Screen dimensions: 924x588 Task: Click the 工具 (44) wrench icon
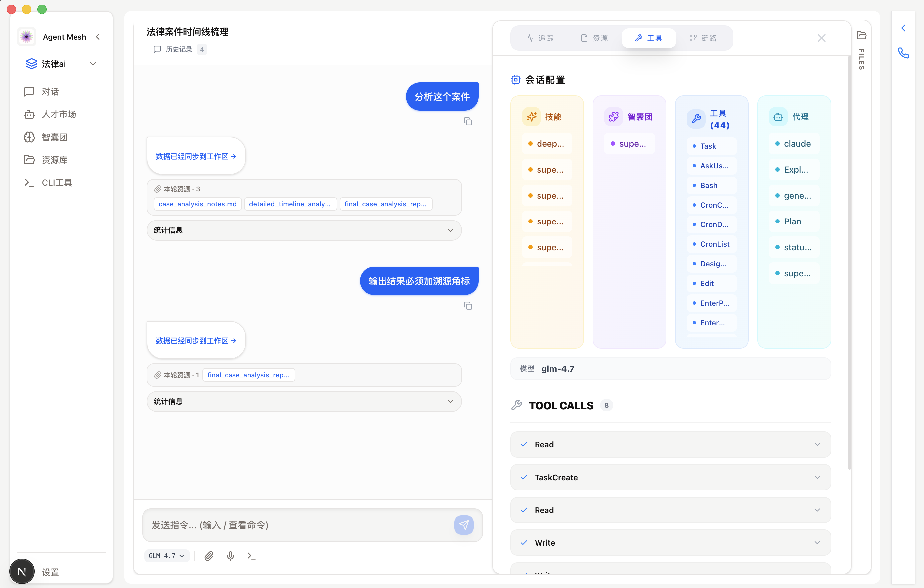(x=696, y=119)
